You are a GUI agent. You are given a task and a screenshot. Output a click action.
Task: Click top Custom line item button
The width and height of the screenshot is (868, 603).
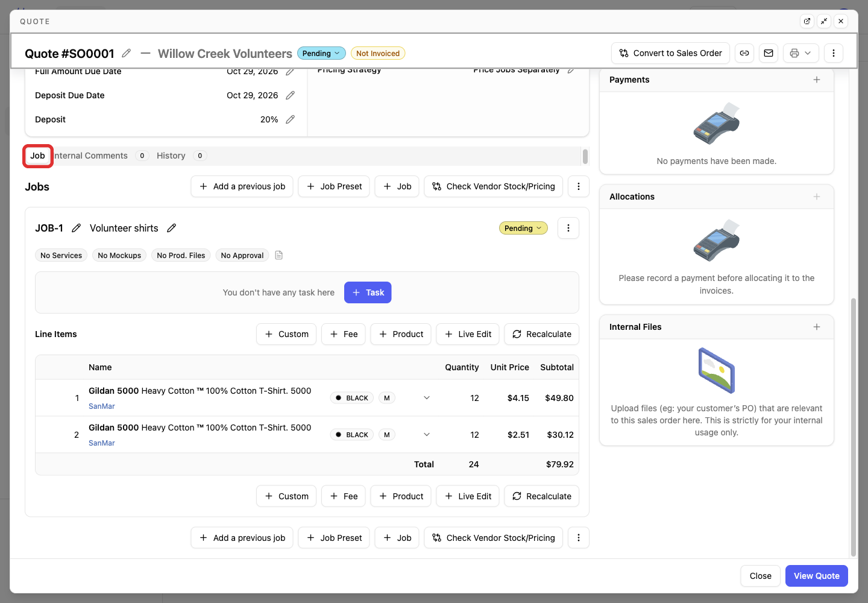[286, 334]
